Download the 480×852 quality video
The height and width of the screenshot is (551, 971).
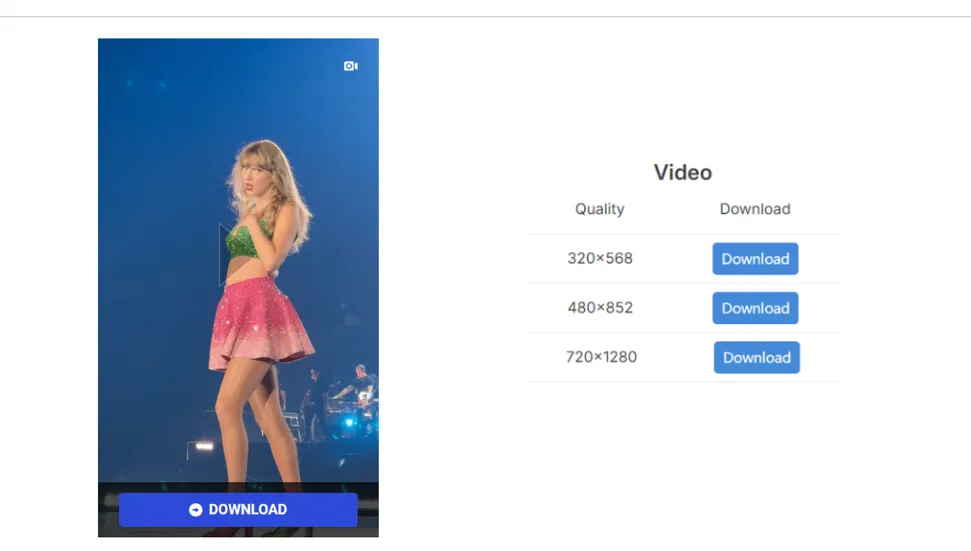755,308
